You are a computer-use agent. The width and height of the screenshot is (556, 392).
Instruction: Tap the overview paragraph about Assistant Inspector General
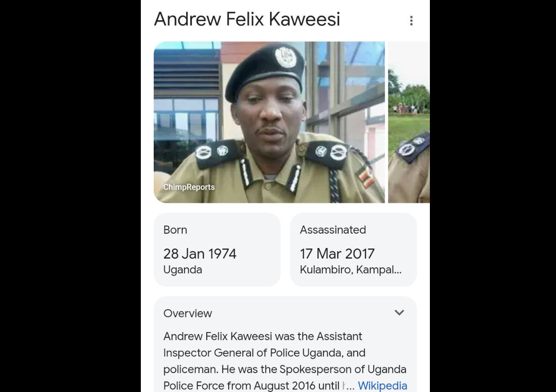285,361
